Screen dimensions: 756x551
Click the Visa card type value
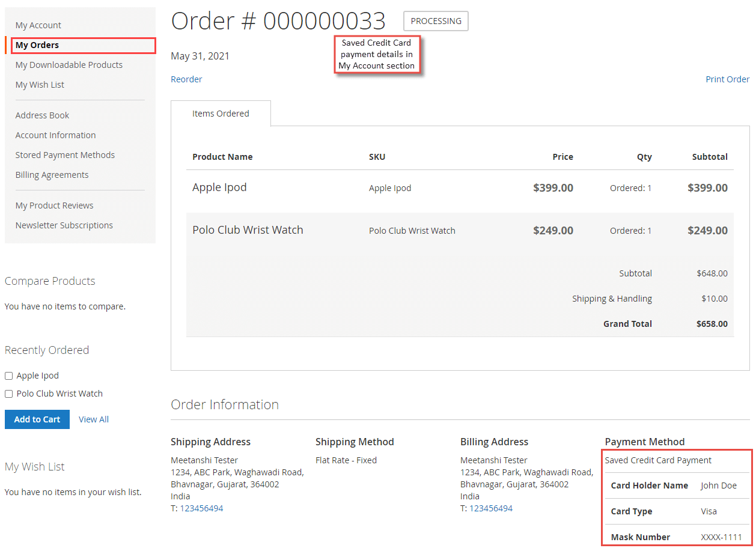pyautogui.click(x=709, y=511)
